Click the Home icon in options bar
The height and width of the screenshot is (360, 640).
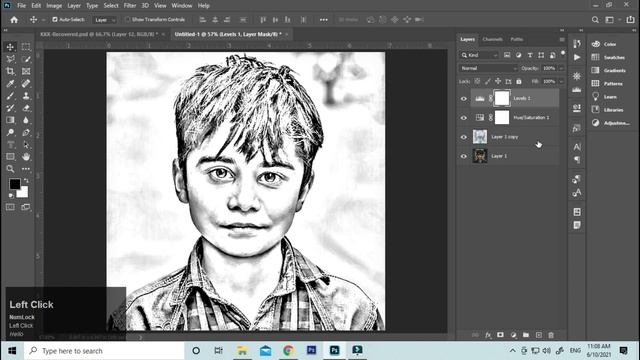point(14,20)
